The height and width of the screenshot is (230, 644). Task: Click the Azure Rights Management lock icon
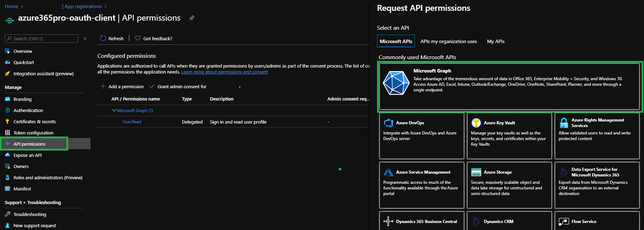(x=564, y=123)
